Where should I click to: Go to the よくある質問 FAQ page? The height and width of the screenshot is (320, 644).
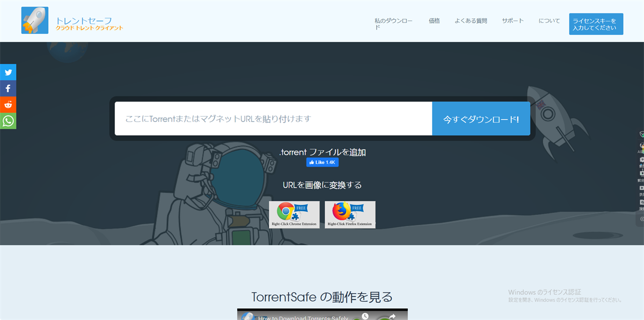[471, 21]
